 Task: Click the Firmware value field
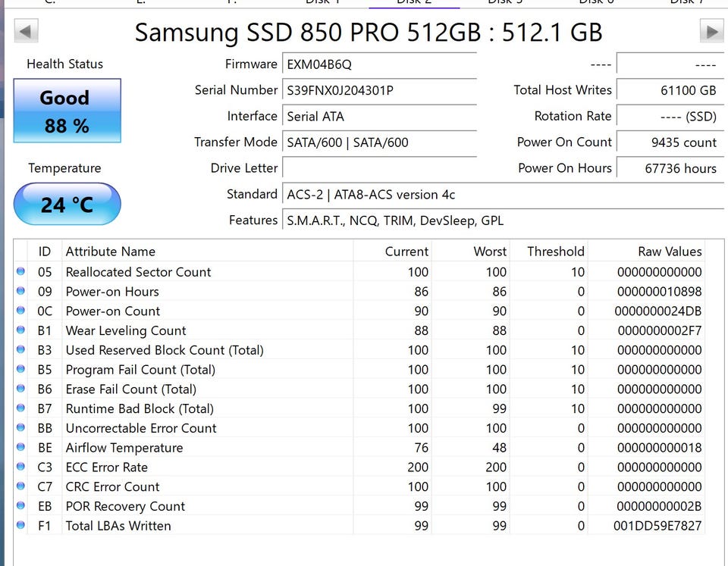tap(379, 64)
